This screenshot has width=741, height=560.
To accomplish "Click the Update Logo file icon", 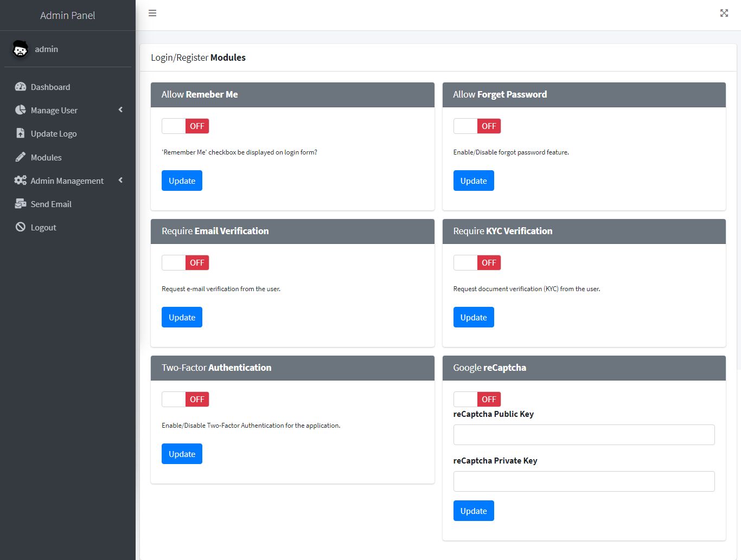I will [21, 133].
